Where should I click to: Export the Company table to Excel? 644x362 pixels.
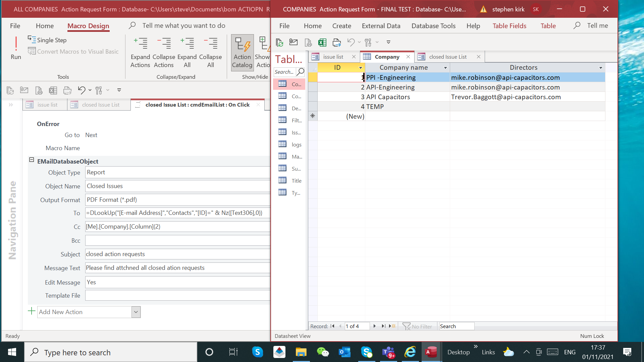(322, 43)
